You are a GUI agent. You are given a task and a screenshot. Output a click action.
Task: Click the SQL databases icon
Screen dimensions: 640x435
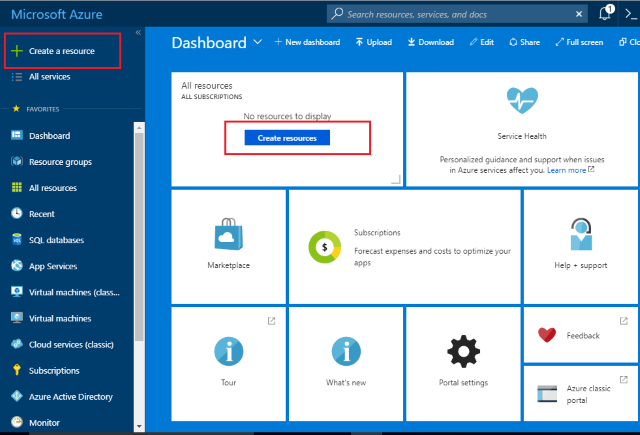pos(17,240)
